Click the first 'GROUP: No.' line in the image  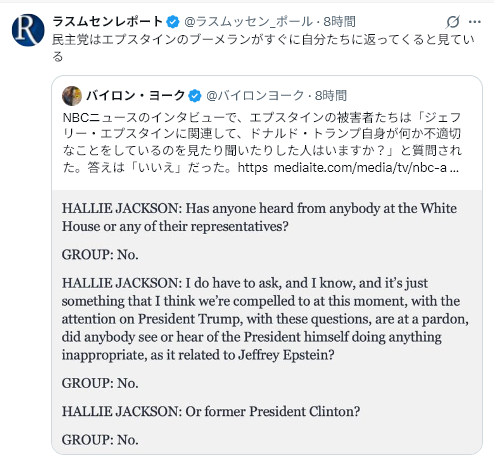pos(100,255)
